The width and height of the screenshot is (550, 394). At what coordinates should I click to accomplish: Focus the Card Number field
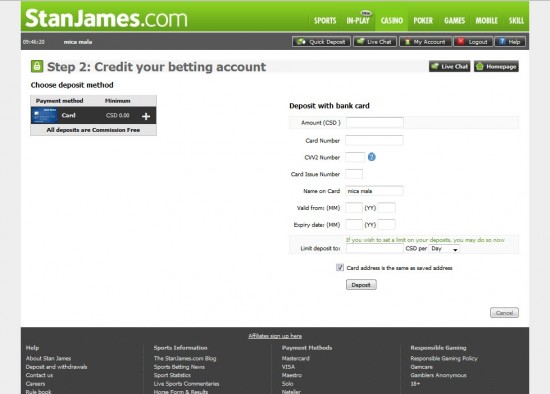pos(374,140)
